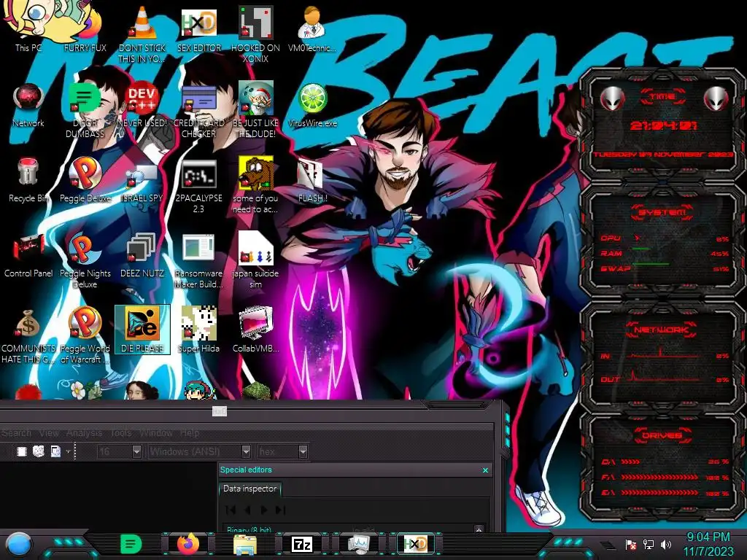747x560 pixels.
Task: Open the taskbar clock showing 9:04 PM
Action: click(708, 544)
